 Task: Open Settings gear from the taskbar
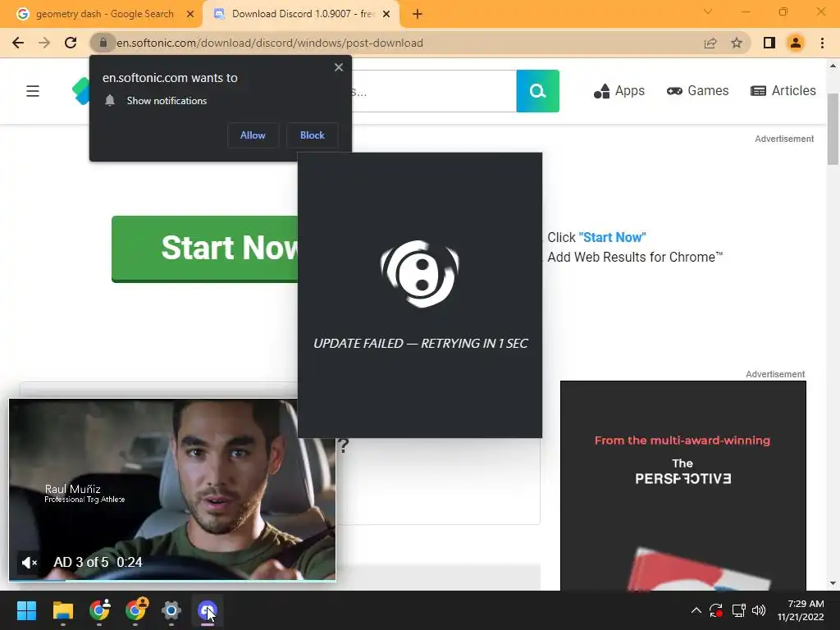tap(171, 610)
